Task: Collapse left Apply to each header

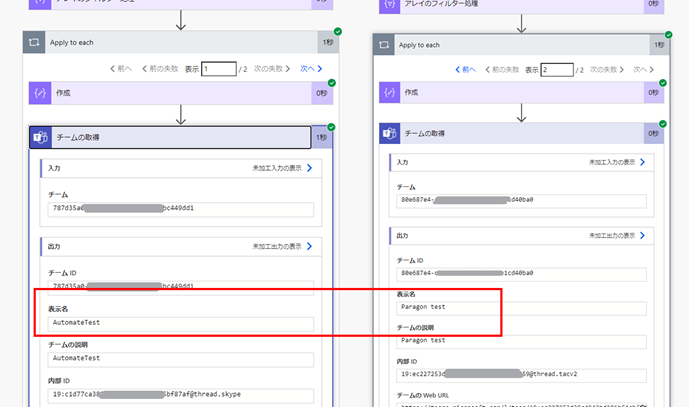Action: pos(181,42)
